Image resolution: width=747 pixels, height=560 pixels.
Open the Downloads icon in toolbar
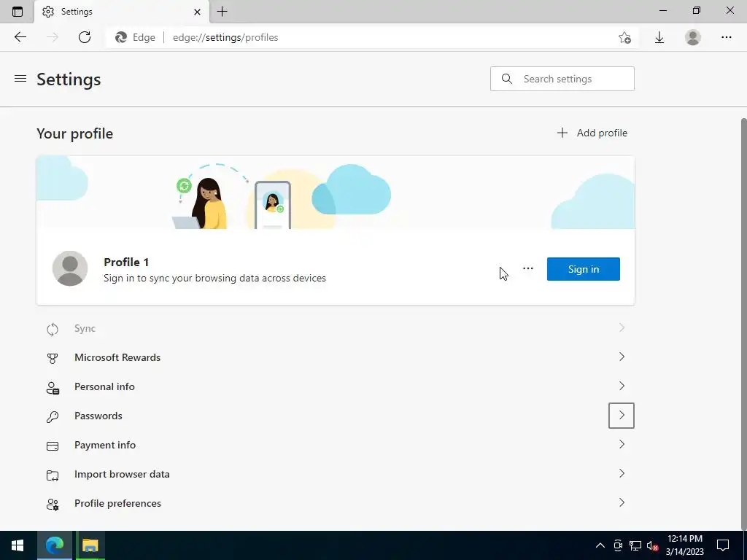click(659, 37)
